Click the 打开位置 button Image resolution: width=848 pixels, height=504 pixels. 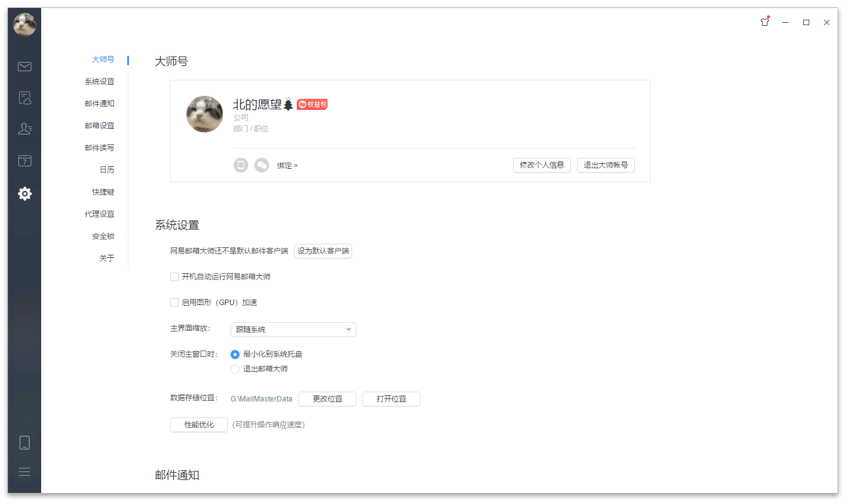pos(391,399)
